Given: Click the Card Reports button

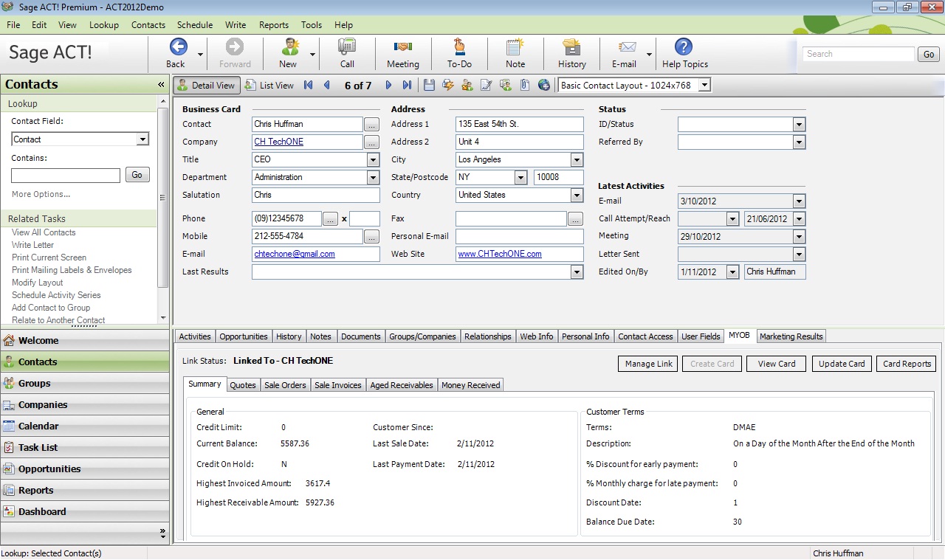Looking at the screenshot, I should 907,364.
